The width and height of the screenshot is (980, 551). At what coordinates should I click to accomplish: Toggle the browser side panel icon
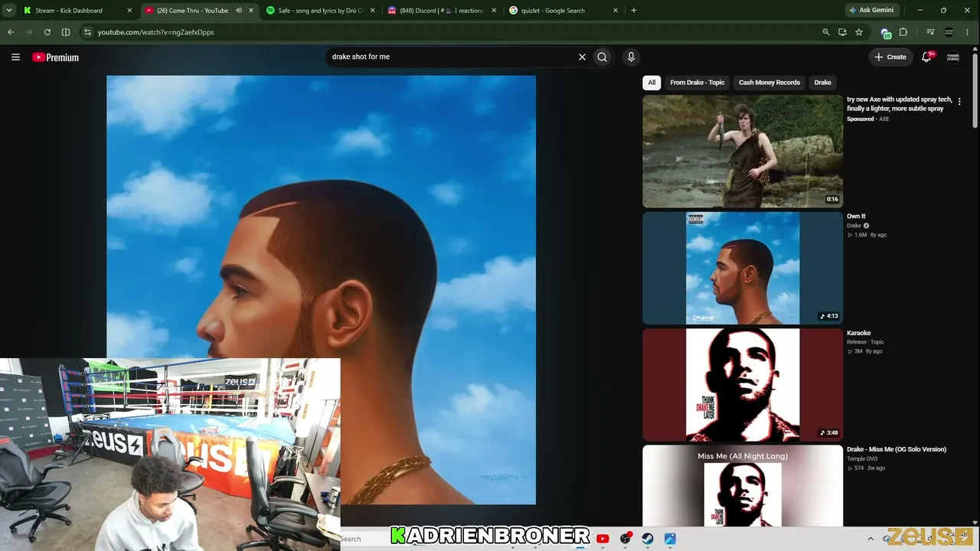pyautogui.click(x=66, y=32)
